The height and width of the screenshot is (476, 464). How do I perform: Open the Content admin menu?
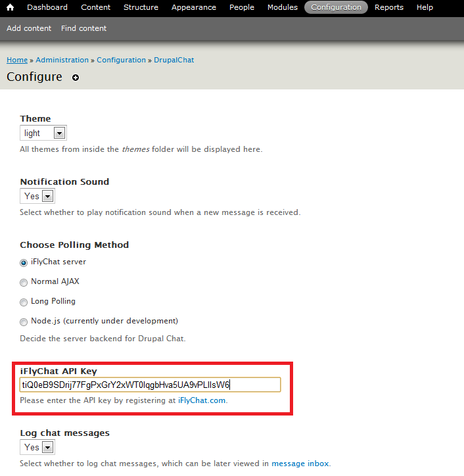[95, 7]
